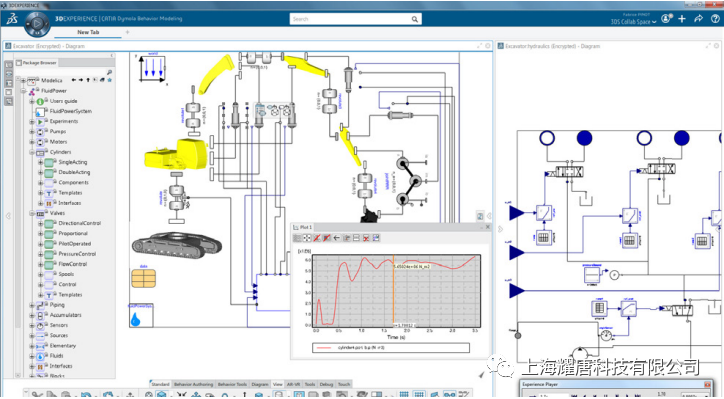Click the search magnifier icon
Viewport: 724px width, 399px height.
tap(415, 19)
